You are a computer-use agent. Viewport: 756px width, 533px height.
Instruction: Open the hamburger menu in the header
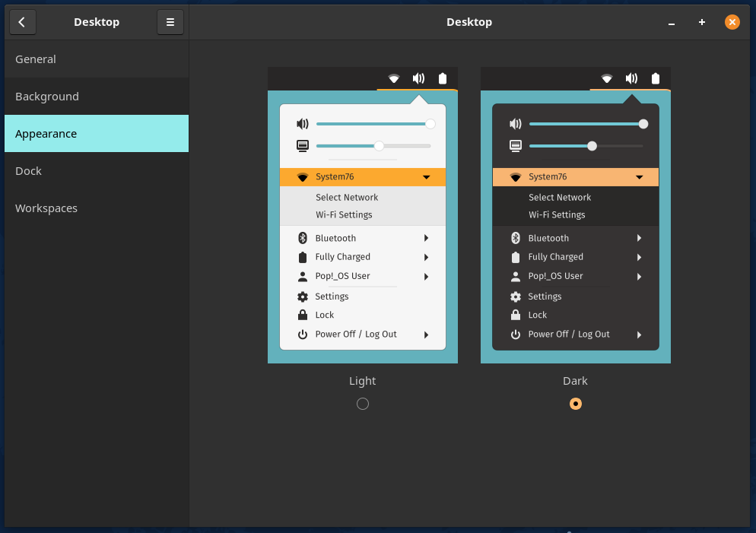170,22
